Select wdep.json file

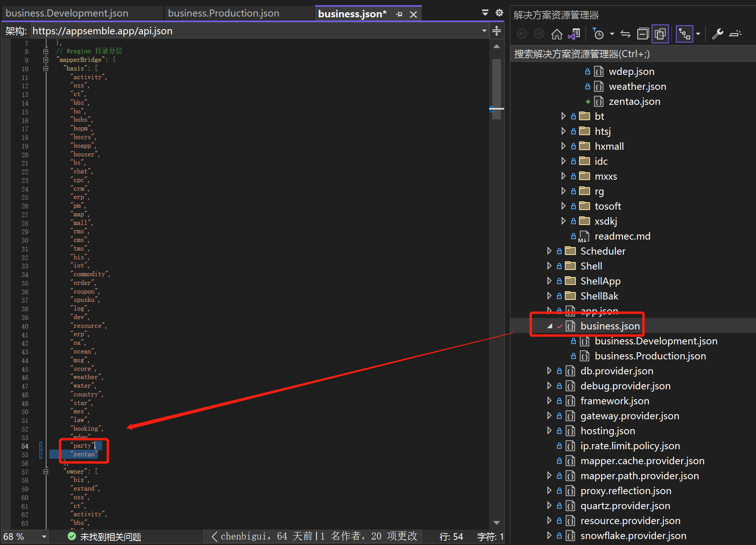[x=631, y=71]
